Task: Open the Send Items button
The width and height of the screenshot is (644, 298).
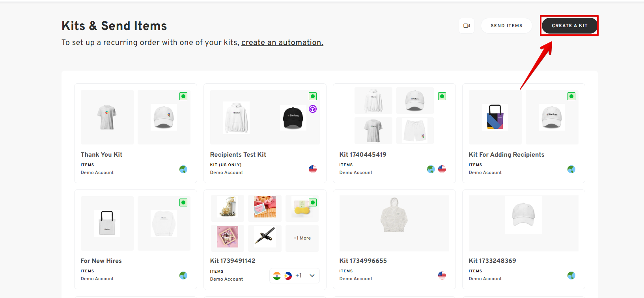Action: pos(506,26)
